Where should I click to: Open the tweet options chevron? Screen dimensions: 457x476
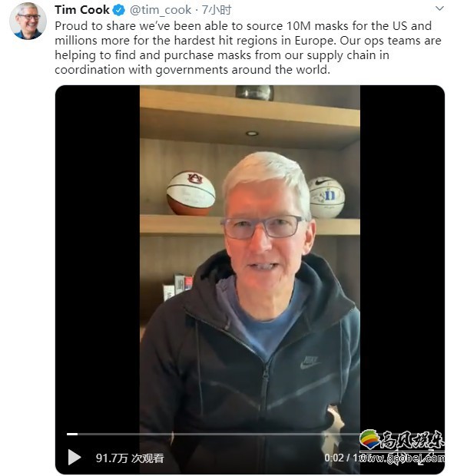pos(439,8)
